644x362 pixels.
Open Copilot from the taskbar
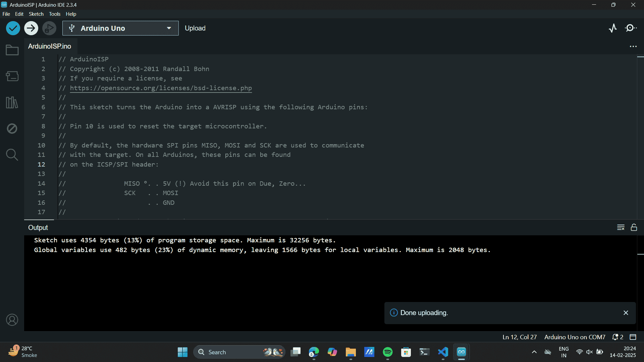tap(332, 352)
